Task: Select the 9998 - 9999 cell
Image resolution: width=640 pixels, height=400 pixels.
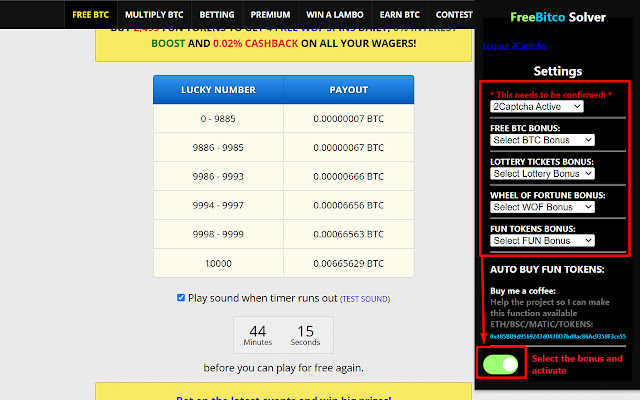Action: [x=218, y=234]
